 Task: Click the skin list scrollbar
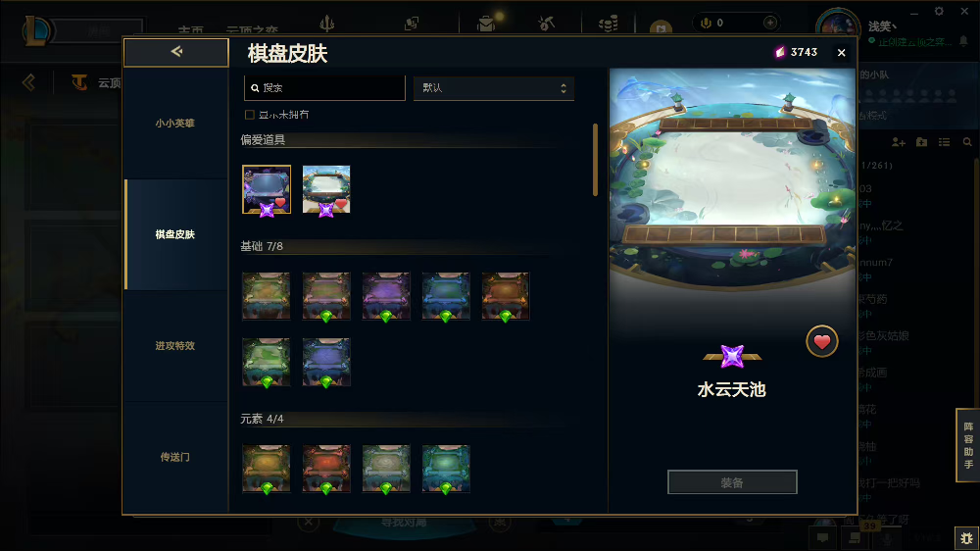pyautogui.click(x=595, y=160)
